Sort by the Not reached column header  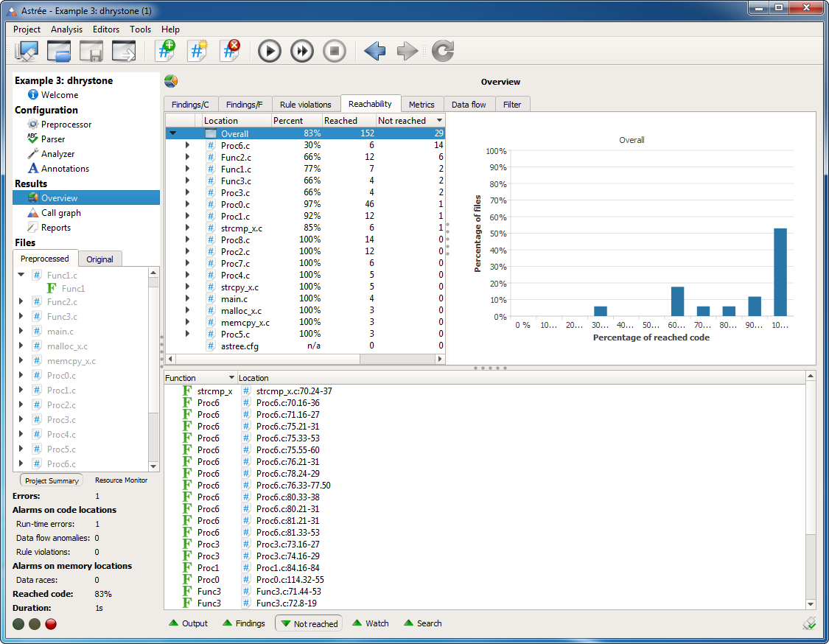coord(410,121)
